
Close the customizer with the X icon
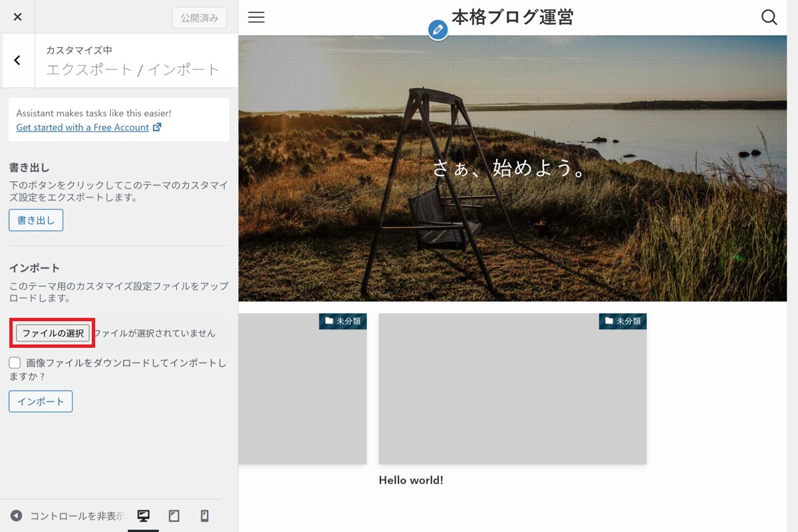tap(18, 17)
